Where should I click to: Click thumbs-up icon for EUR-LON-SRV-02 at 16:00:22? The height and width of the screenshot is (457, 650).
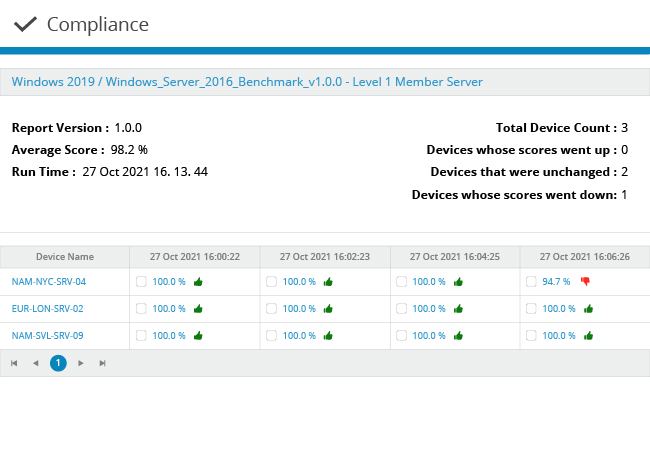(x=198, y=309)
